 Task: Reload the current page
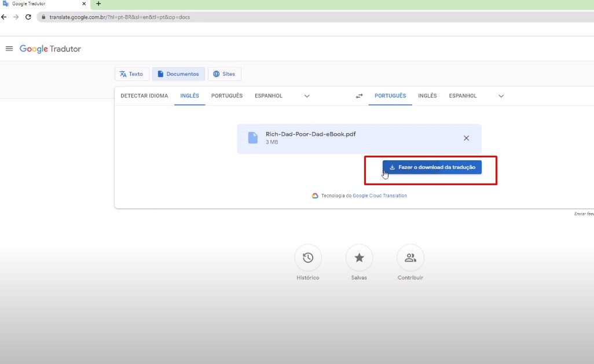[28, 17]
